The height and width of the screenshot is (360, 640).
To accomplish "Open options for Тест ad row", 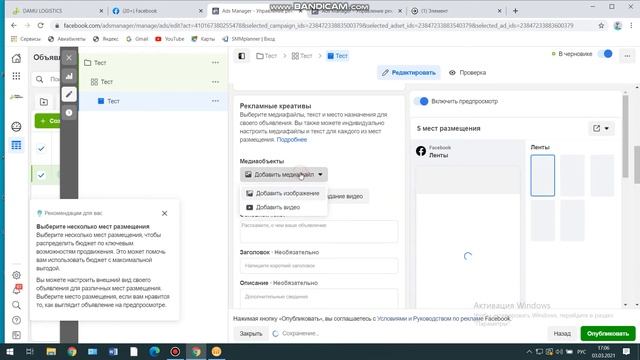I will (216, 101).
